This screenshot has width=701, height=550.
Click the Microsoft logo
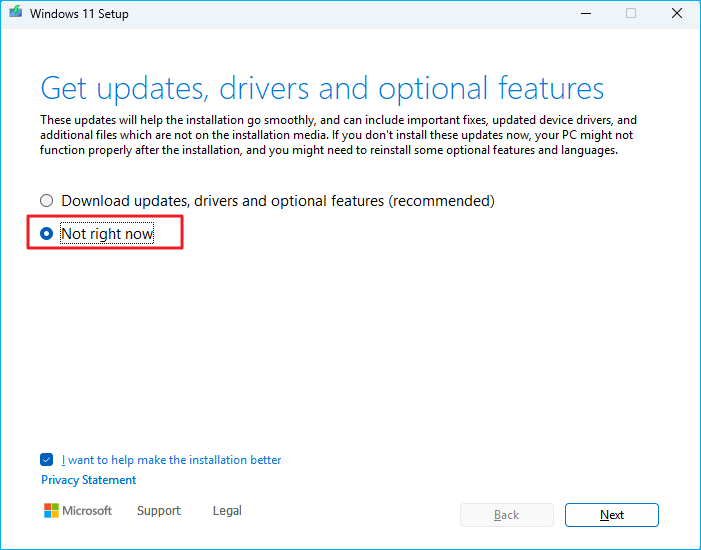coord(78,511)
